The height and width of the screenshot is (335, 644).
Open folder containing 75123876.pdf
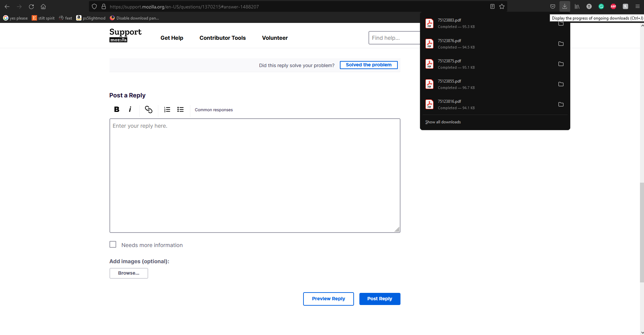[x=561, y=44]
